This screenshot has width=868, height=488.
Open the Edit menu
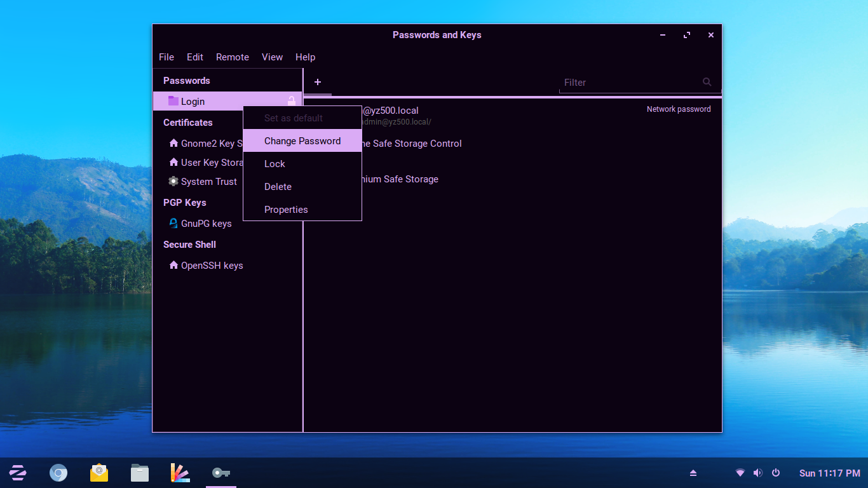(195, 57)
